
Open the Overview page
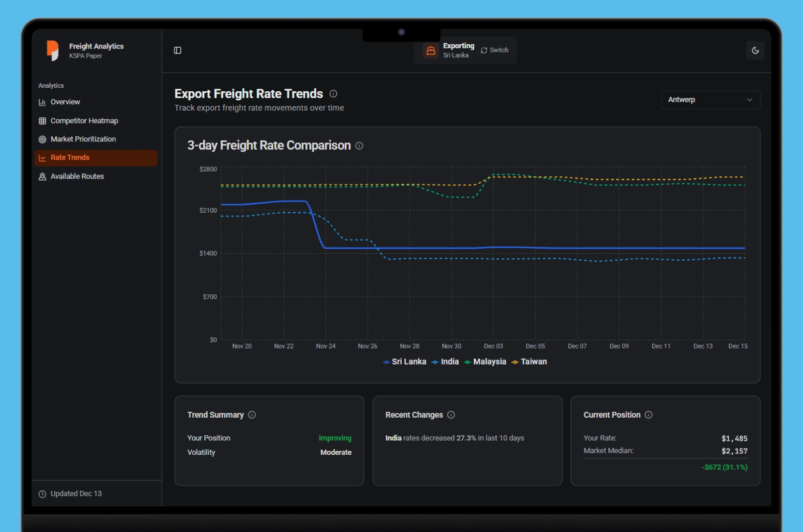click(65, 102)
